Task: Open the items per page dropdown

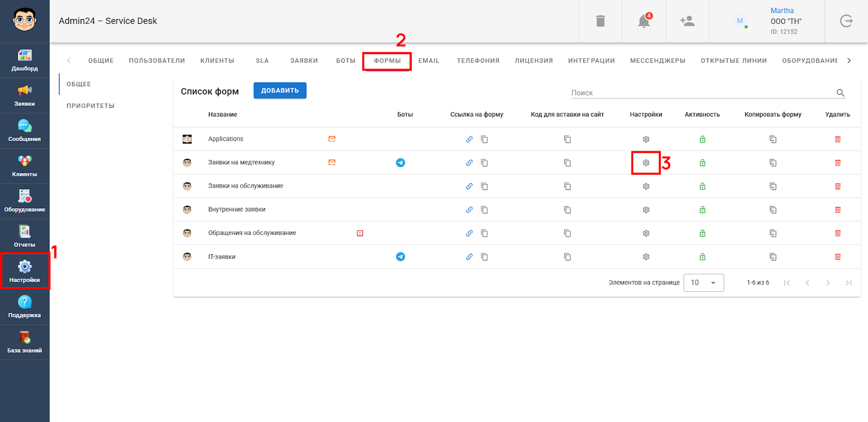Action: tap(703, 283)
